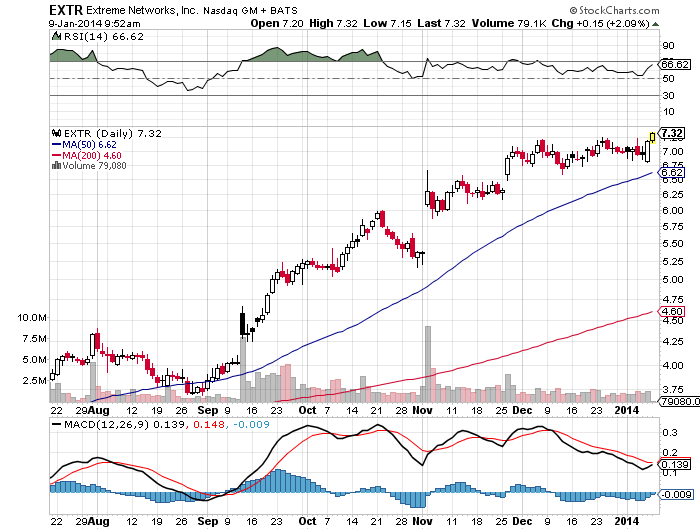Click the boxed -0.009 MACD axis label

coord(676,494)
